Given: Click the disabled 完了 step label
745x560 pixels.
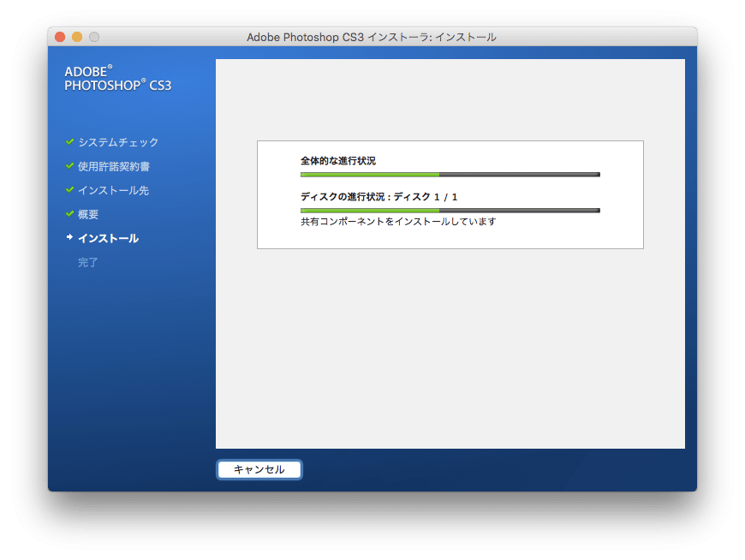Looking at the screenshot, I should coord(86,262).
